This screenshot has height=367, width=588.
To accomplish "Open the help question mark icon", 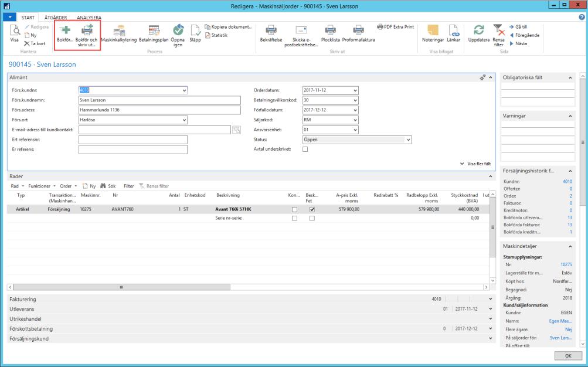I will pyautogui.click(x=582, y=17).
